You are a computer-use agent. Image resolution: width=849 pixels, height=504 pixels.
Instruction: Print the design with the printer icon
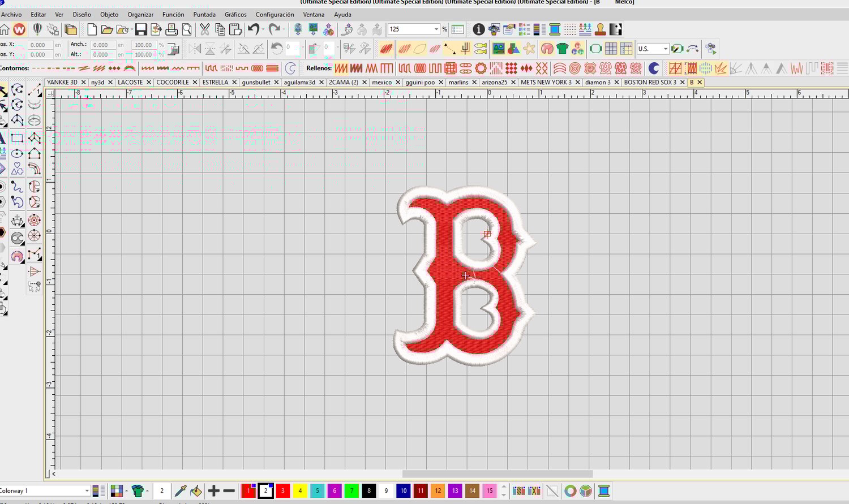tap(171, 29)
